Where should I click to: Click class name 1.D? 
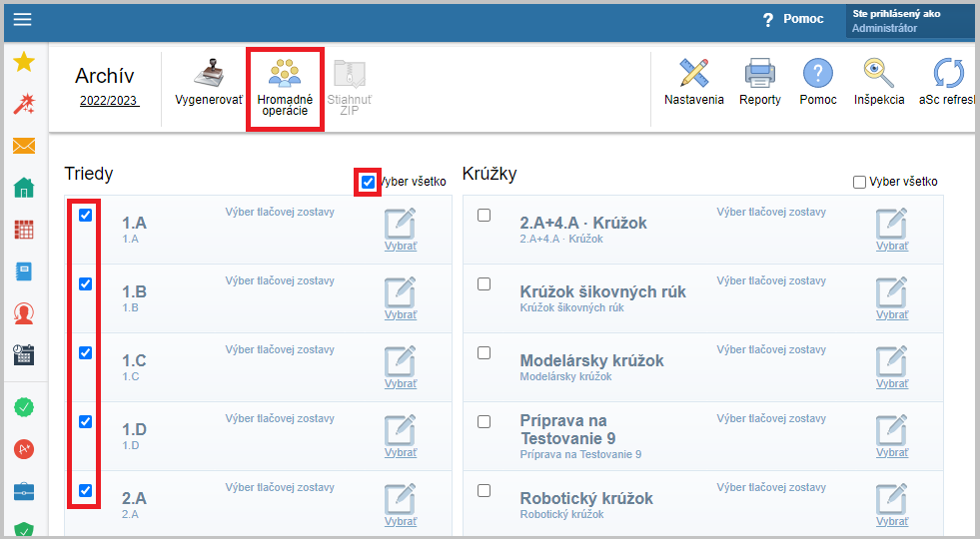pos(134,429)
